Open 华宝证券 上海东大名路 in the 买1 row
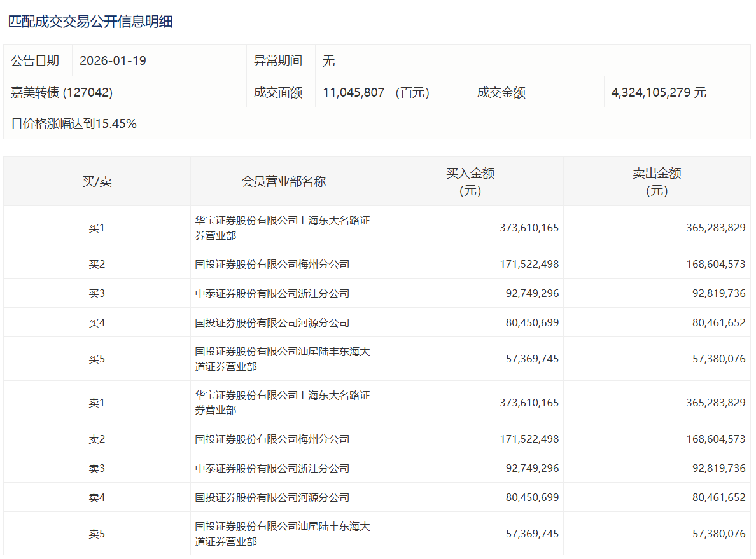 pyautogui.click(x=282, y=228)
